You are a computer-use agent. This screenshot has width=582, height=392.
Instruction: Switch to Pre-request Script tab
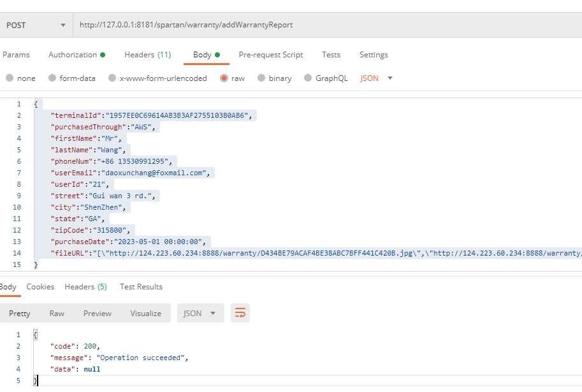click(x=270, y=55)
